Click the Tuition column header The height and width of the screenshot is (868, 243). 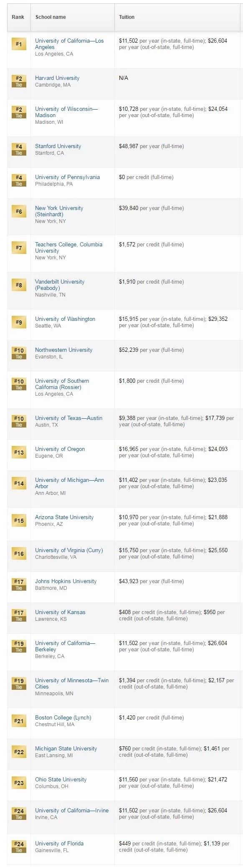(127, 17)
